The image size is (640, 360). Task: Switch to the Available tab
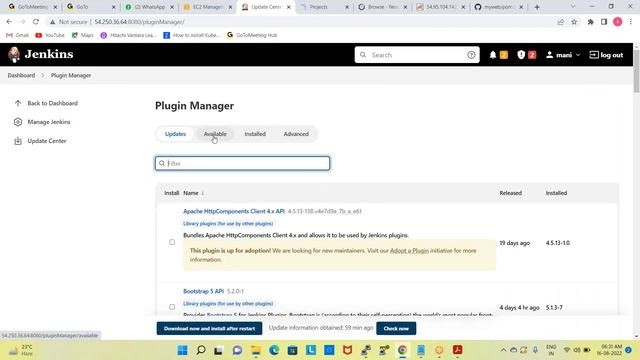[x=215, y=134]
